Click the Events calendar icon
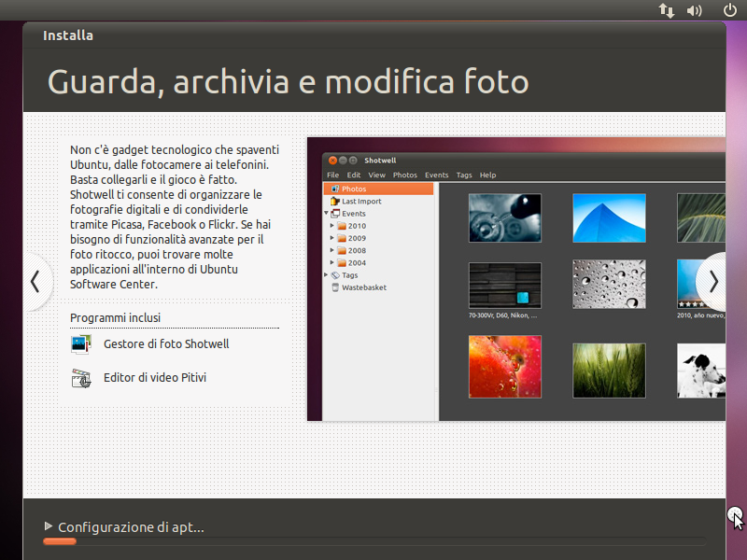747x560 pixels. [x=335, y=214]
